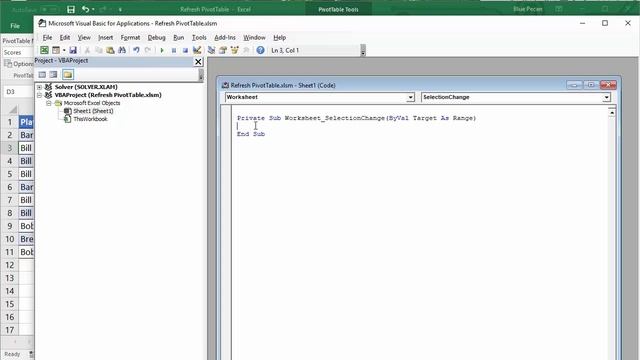Open the Add-Ins menu
Viewport: 640px width, 360px height.
(x=225, y=38)
